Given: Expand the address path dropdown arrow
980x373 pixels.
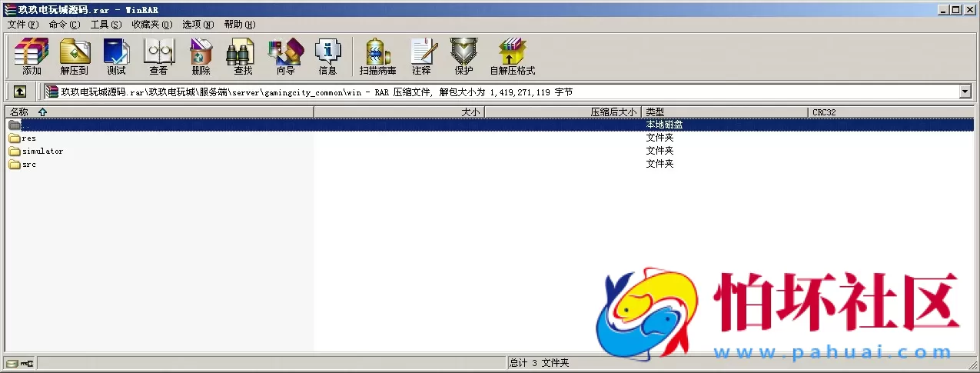Looking at the screenshot, I should (x=965, y=92).
